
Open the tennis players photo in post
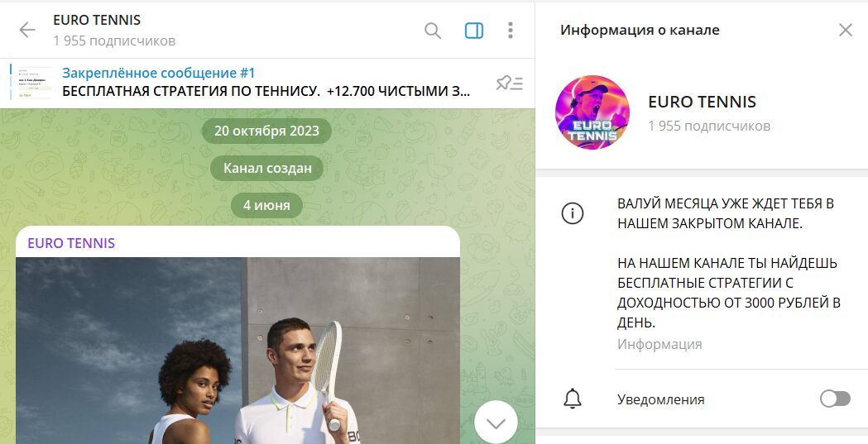tap(238, 351)
